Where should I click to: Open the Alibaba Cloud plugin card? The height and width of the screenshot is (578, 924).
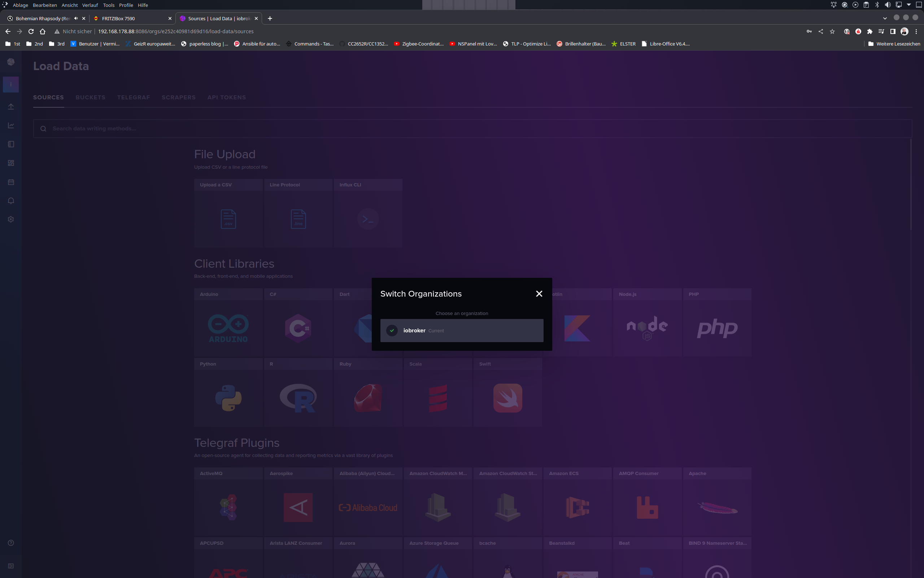368,501
